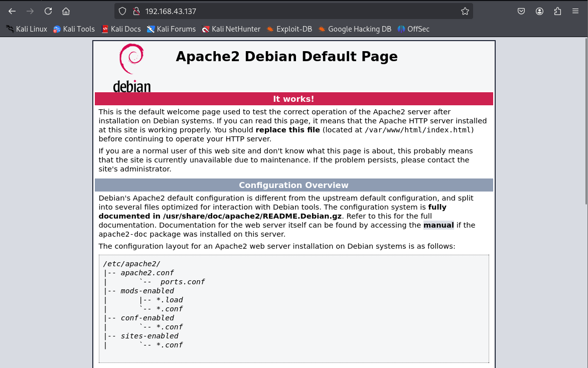Click the OffSec bookmark icon

(401, 29)
